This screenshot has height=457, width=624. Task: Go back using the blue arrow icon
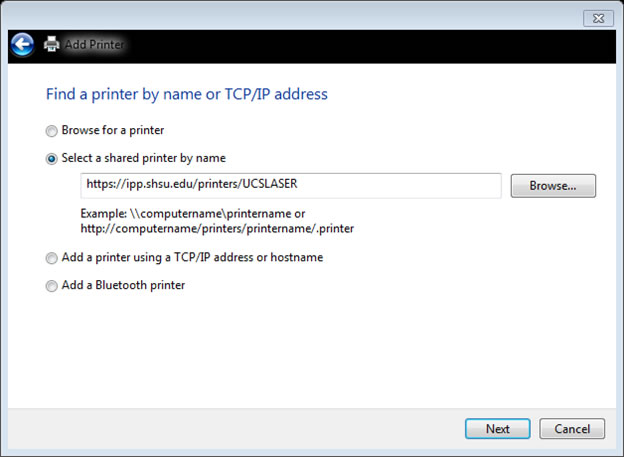tap(22, 44)
